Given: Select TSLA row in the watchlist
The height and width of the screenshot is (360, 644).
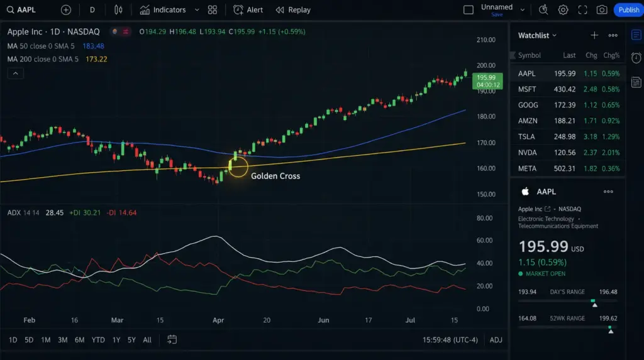Looking at the screenshot, I should pyautogui.click(x=568, y=137).
